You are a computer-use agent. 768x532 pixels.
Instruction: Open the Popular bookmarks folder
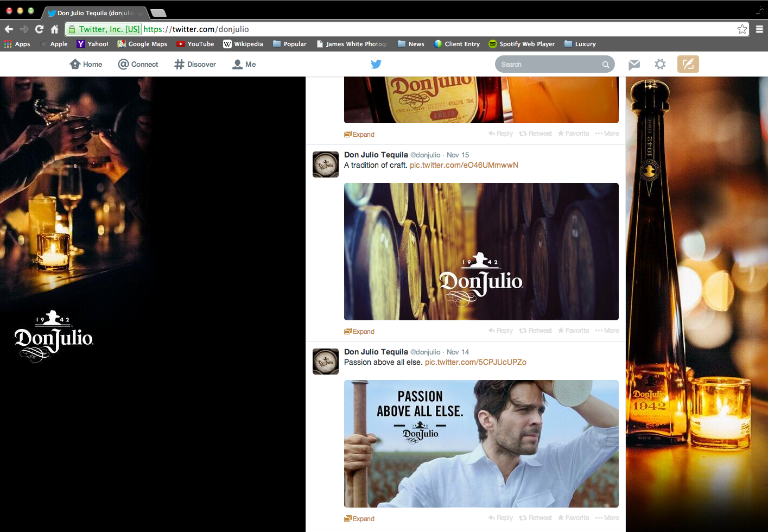pos(290,44)
